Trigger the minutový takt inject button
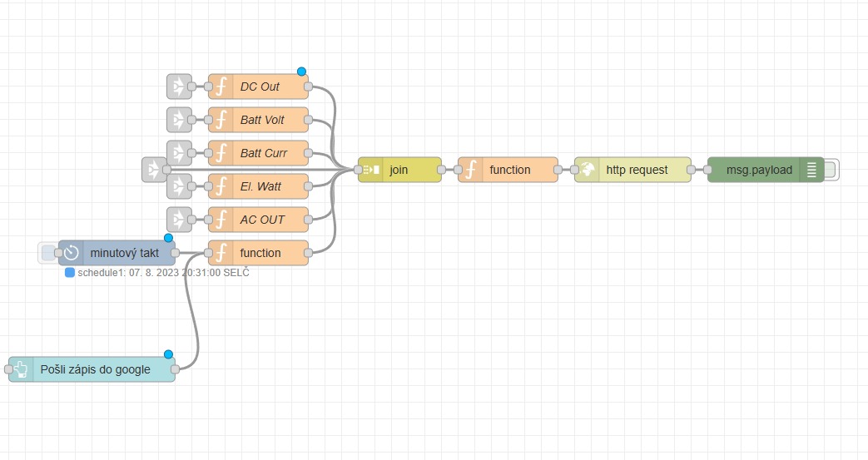The image size is (868, 460). (47, 253)
